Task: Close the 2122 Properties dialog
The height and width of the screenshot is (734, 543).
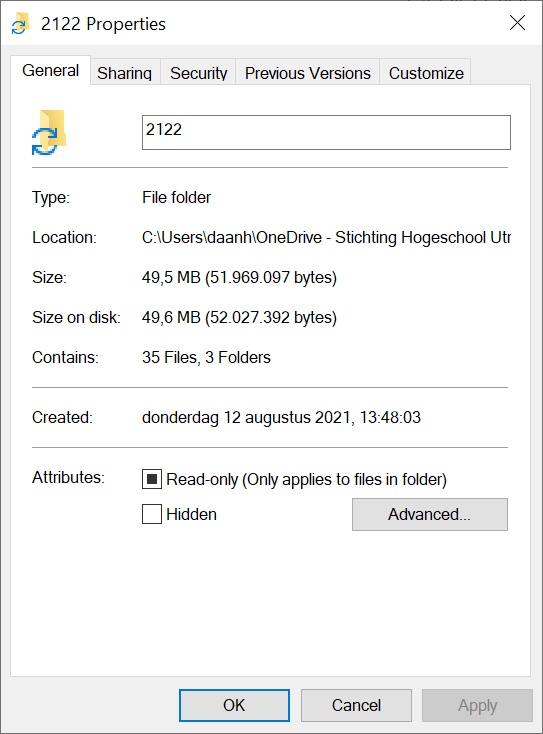Action: point(517,22)
